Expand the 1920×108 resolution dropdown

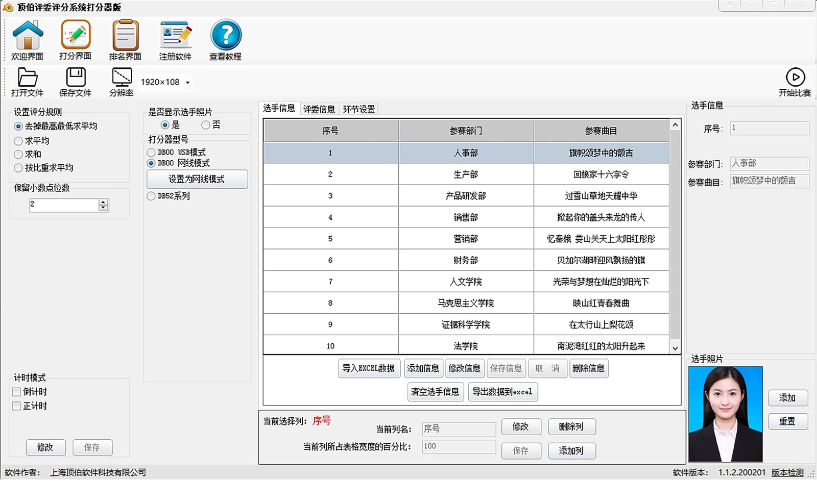pyautogui.click(x=187, y=83)
